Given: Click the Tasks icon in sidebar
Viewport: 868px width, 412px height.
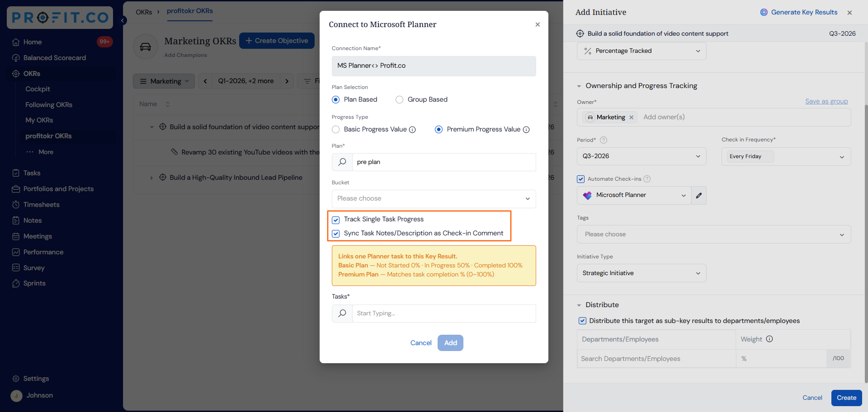Looking at the screenshot, I should [x=16, y=173].
